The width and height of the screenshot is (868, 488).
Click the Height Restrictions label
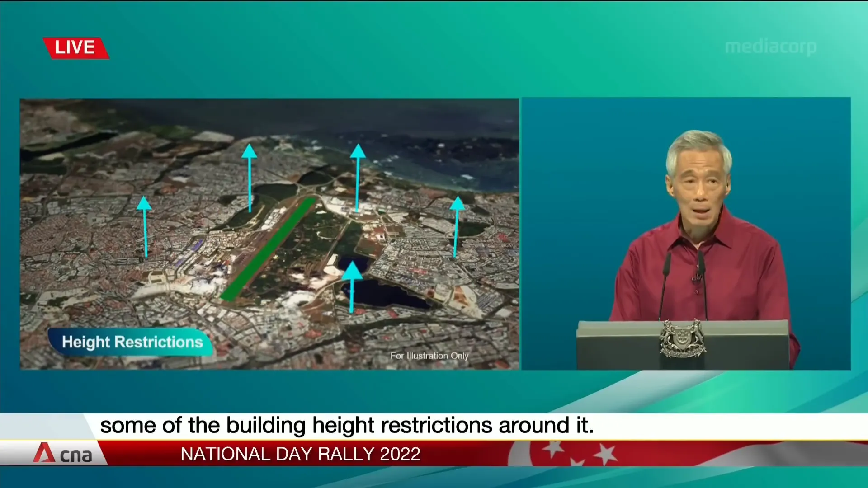[x=132, y=342]
